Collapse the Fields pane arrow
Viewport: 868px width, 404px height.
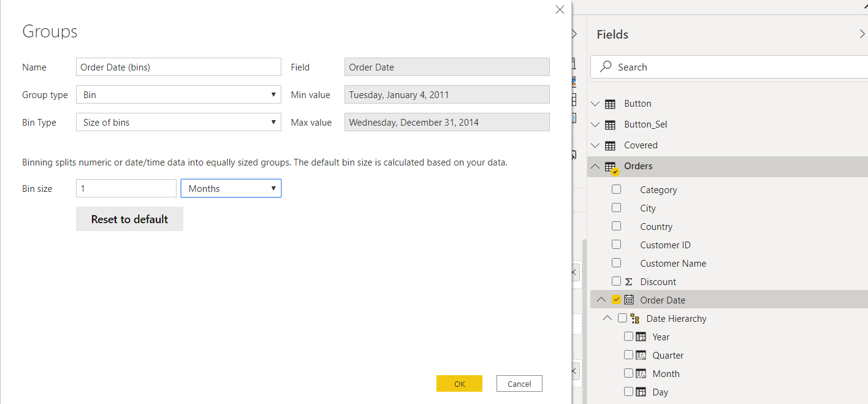[x=862, y=34]
